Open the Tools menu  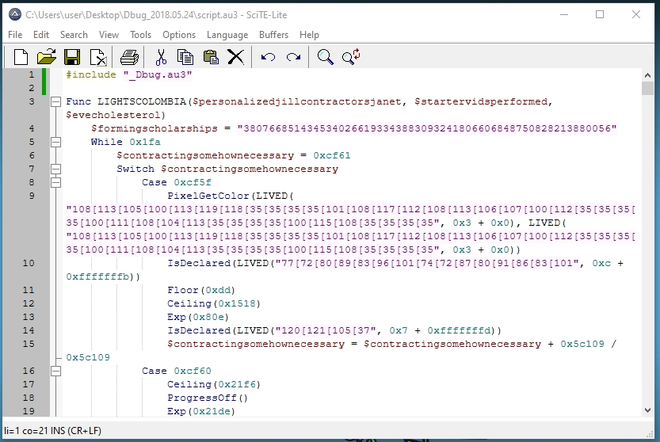pos(140,35)
